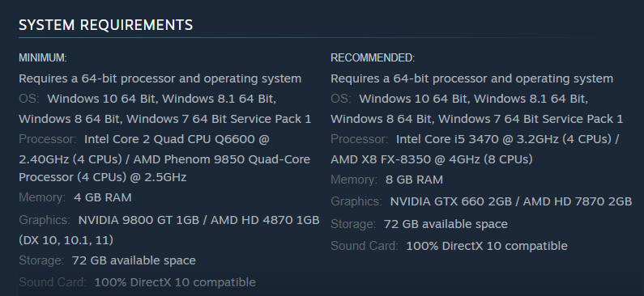Select the MINIMUM label
The image size is (644, 296).
pyautogui.click(x=43, y=57)
